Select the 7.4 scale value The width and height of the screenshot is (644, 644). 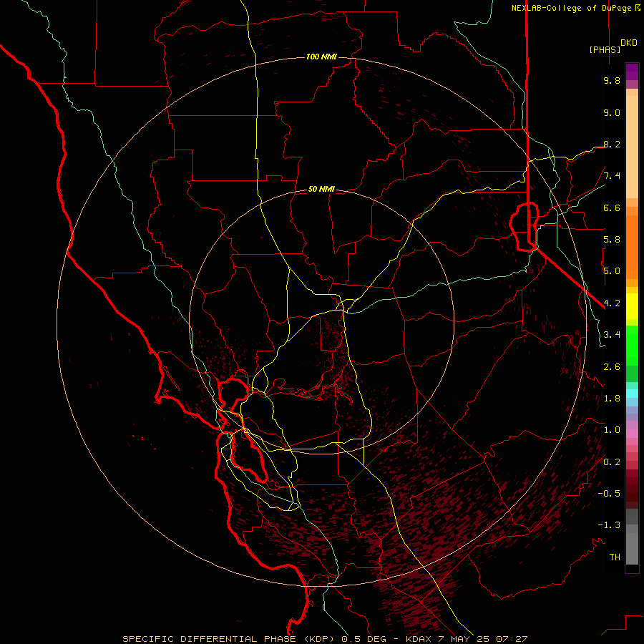click(x=612, y=176)
